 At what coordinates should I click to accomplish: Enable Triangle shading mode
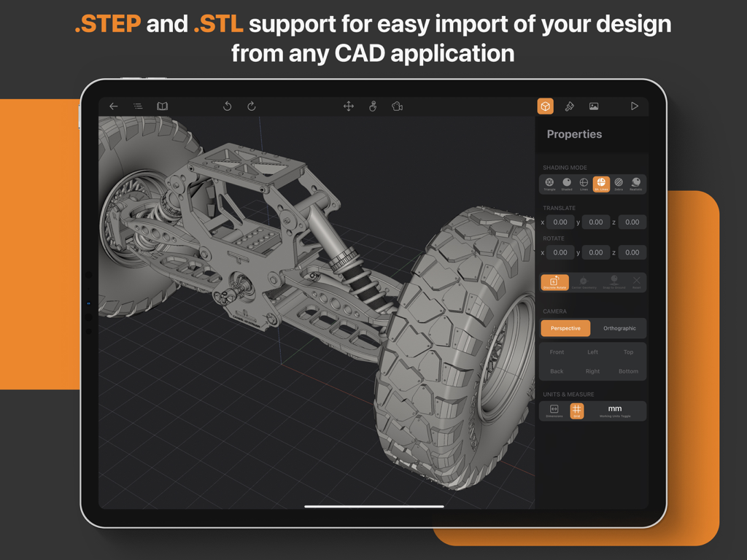549,183
